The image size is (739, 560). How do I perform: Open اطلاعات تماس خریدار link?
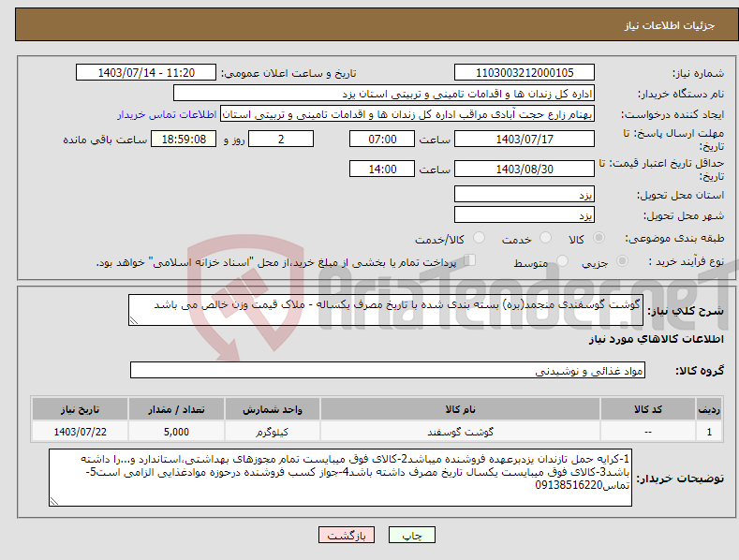(167, 114)
